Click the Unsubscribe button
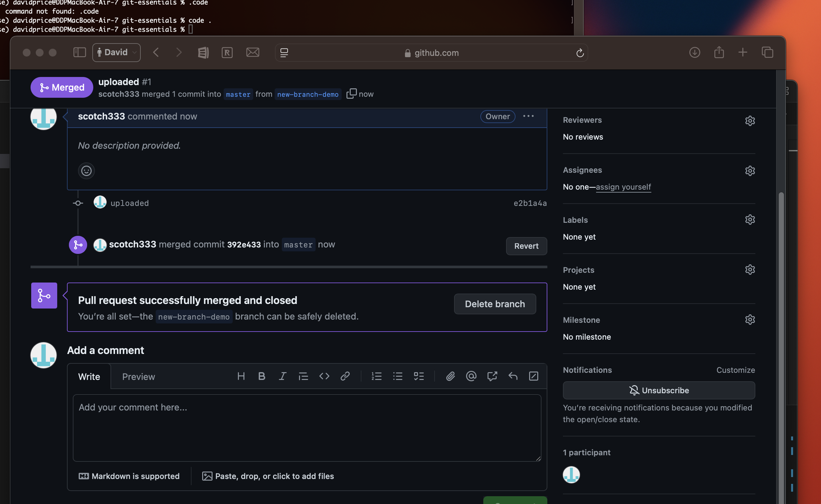Screen dimensions: 821x504 (x=659, y=390)
